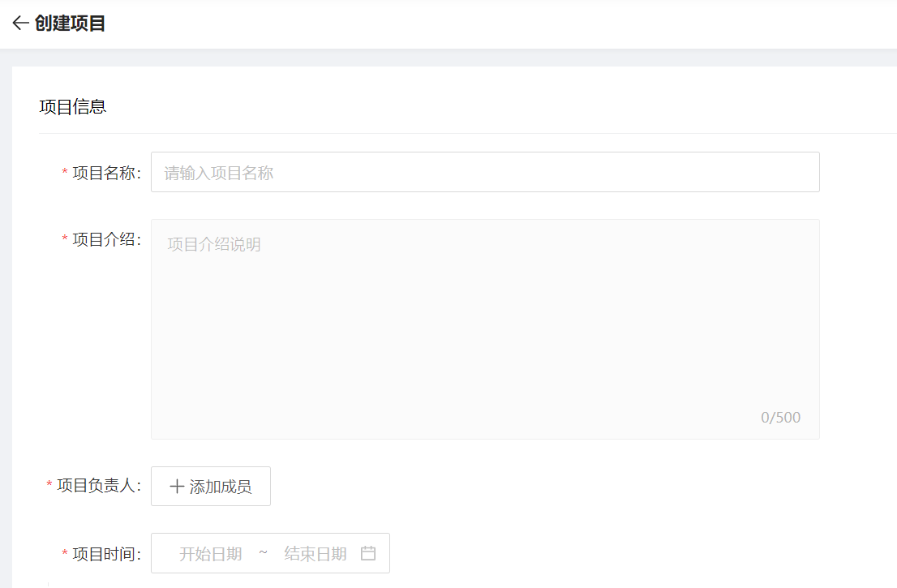Image resolution: width=897 pixels, height=588 pixels.
Task: Click the 项目负责人 field label
Action: point(98,486)
